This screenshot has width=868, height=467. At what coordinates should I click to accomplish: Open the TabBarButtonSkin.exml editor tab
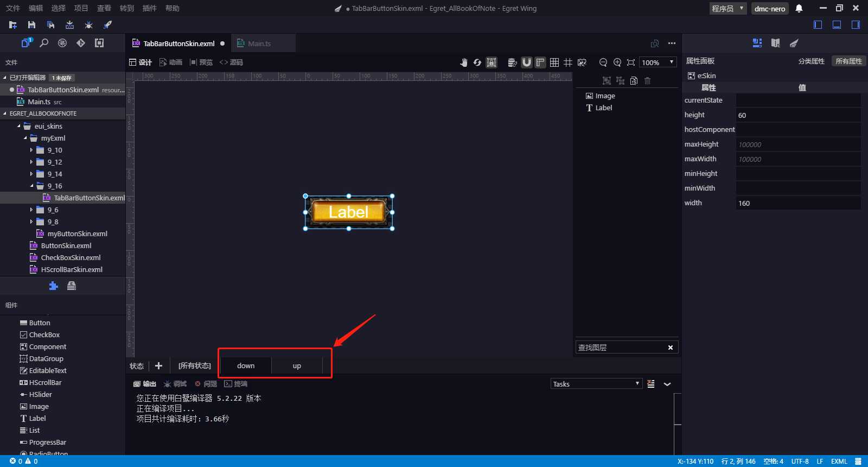pyautogui.click(x=178, y=43)
